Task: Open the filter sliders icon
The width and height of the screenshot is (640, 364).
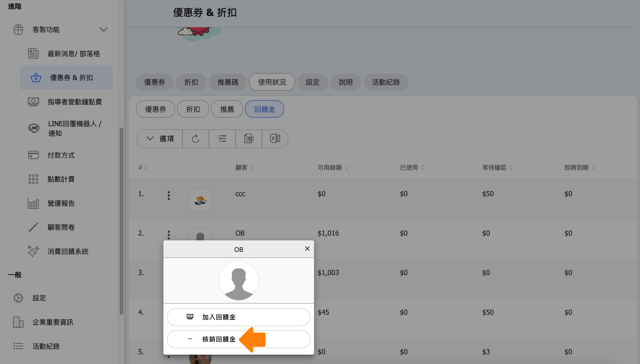Action: pyautogui.click(x=222, y=139)
